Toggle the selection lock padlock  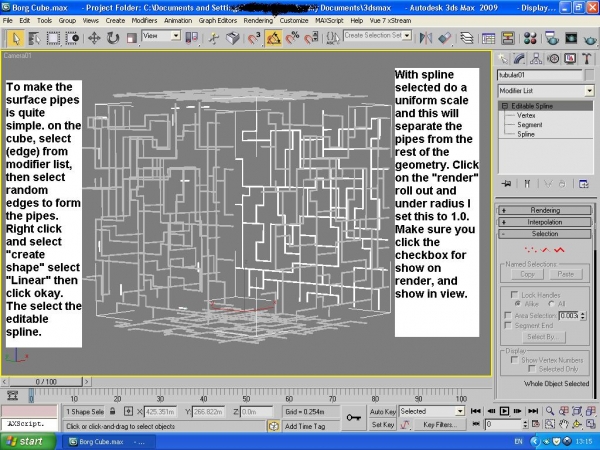pos(112,411)
